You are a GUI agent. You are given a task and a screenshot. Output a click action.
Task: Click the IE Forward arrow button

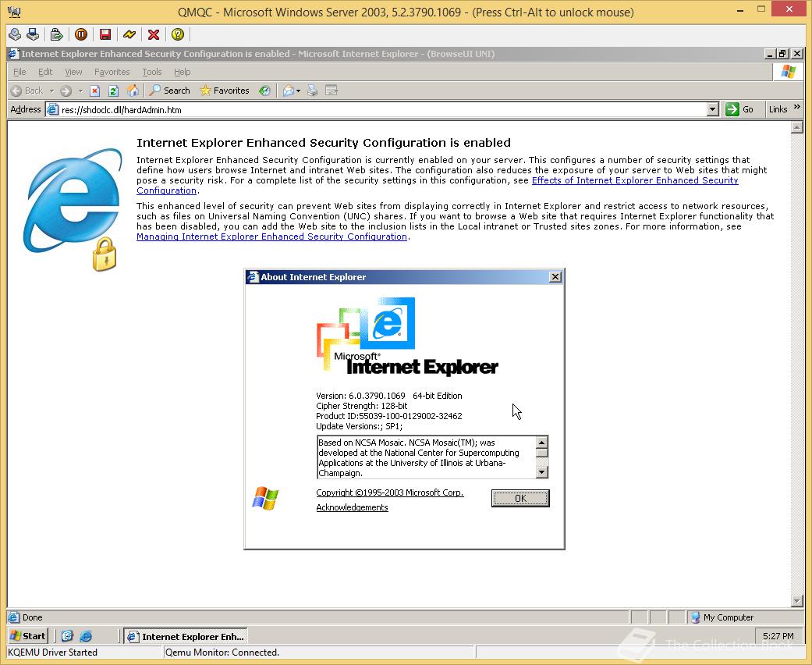pos(66,91)
